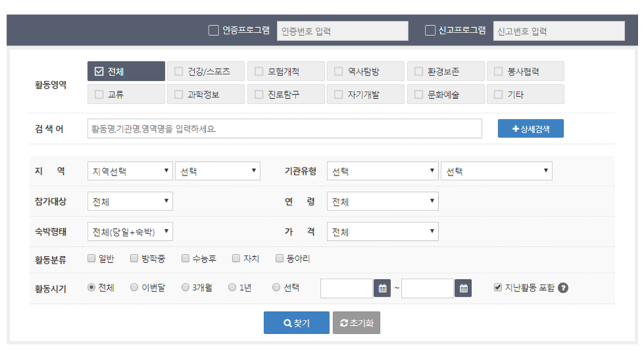Select the 3개월 period radio button
Screen dimensions: 644x351
click(186, 288)
